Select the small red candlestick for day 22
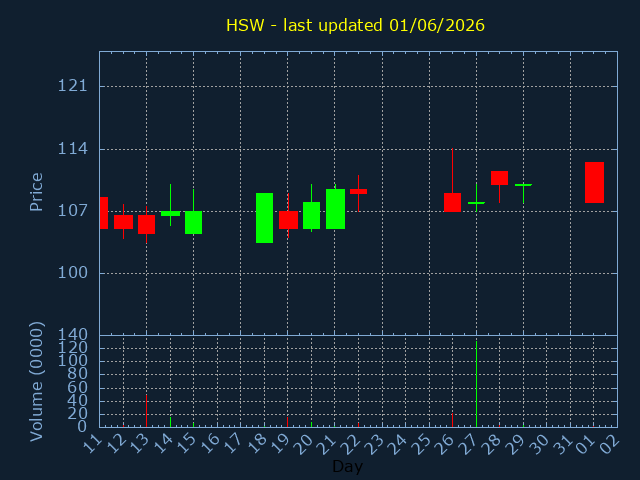The width and height of the screenshot is (640, 480). [x=358, y=191]
